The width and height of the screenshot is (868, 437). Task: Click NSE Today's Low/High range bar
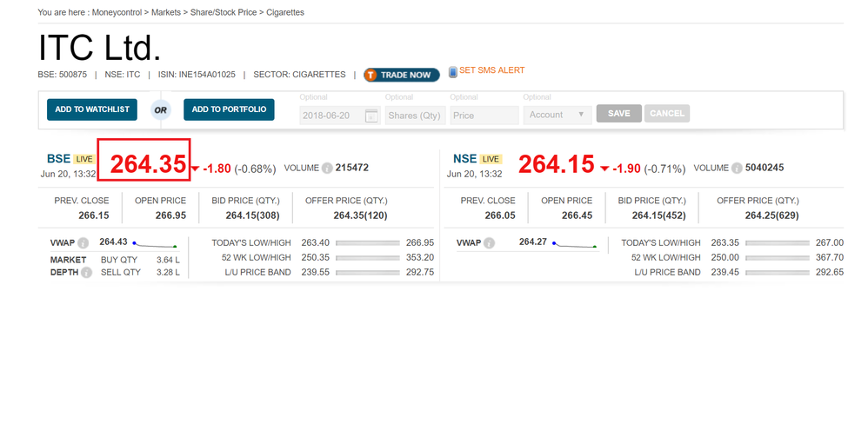pos(778,243)
